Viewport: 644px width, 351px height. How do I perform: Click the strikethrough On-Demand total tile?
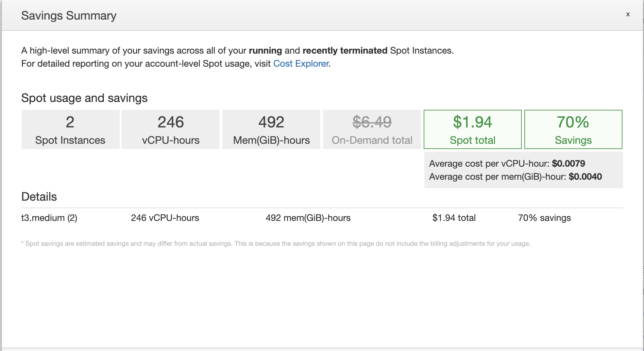coord(372,129)
